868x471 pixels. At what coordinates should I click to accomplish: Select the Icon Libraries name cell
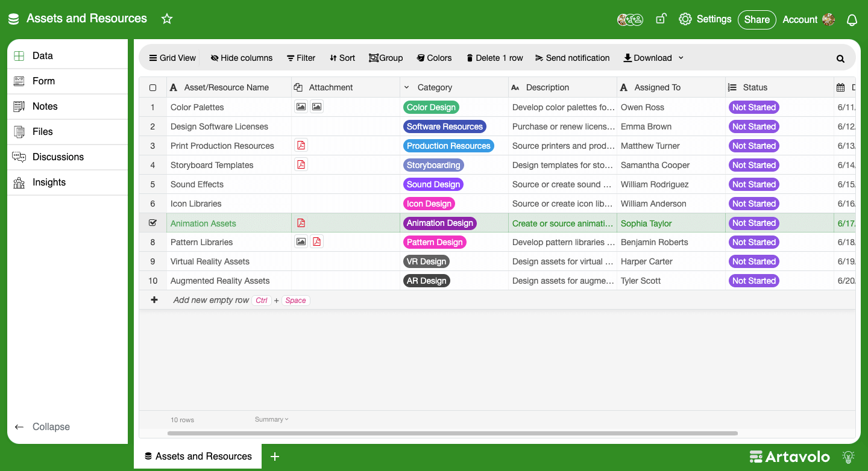click(x=229, y=204)
